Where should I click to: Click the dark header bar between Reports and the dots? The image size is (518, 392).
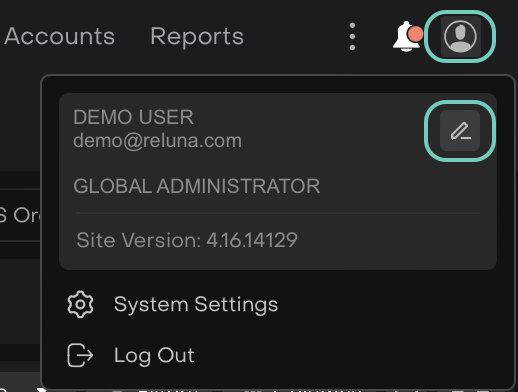296,36
